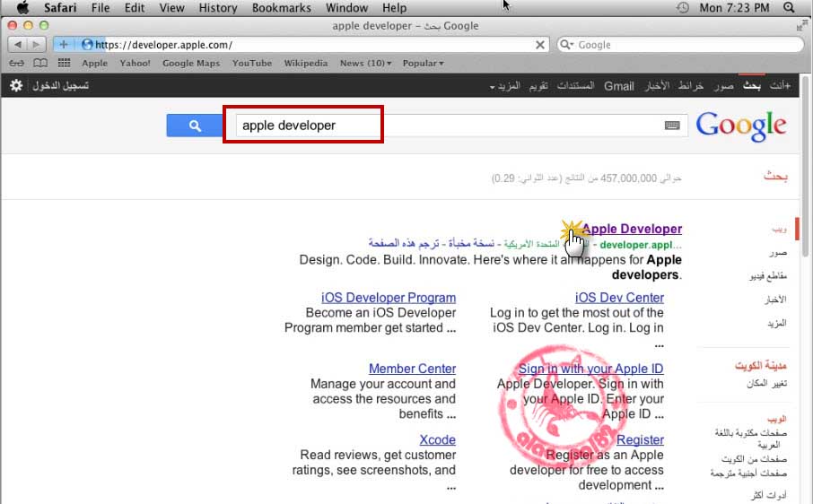The width and height of the screenshot is (813, 504).
Task: Open the iOS Dev Center link
Action: [619, 298]
